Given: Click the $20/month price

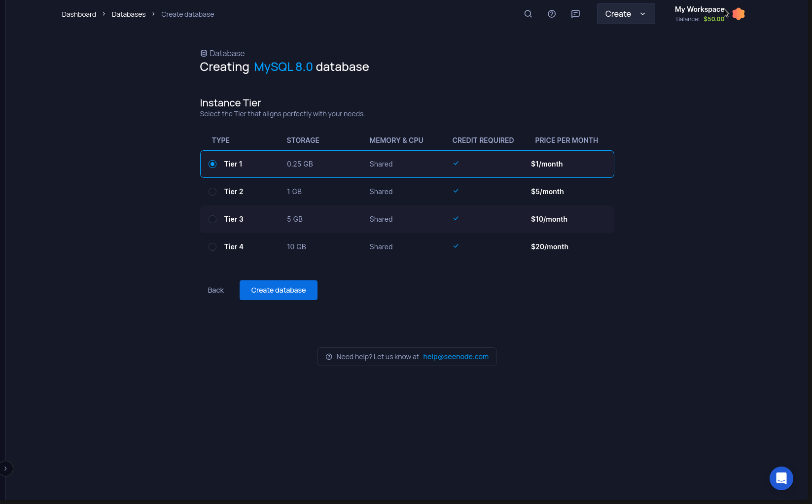Looking at the screenshot, I should (x=550, y=247).
